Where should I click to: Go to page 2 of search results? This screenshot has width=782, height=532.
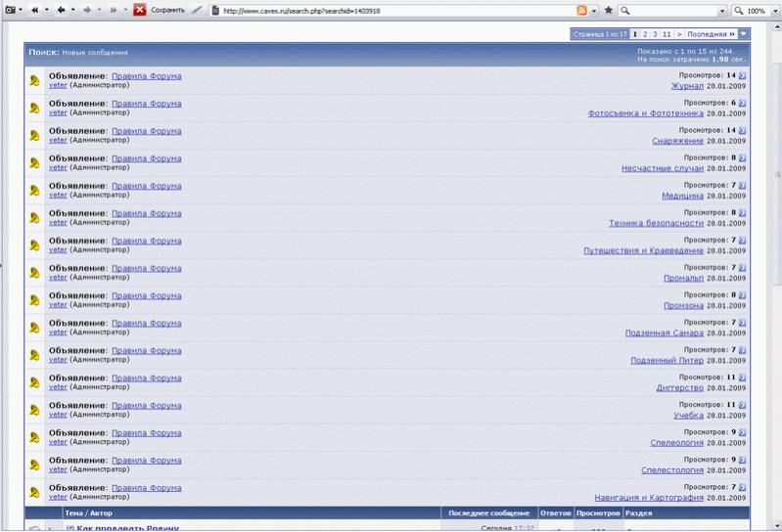coord(643,34)
